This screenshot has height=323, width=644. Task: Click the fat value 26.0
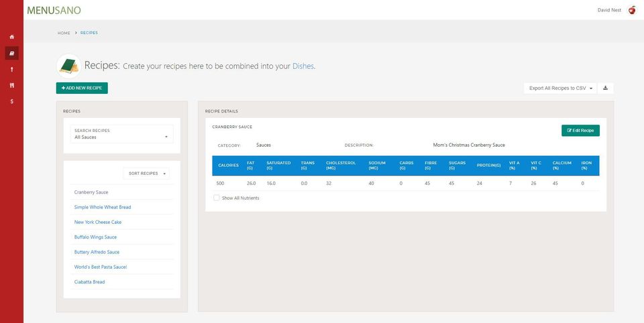[x=252, y=184]
